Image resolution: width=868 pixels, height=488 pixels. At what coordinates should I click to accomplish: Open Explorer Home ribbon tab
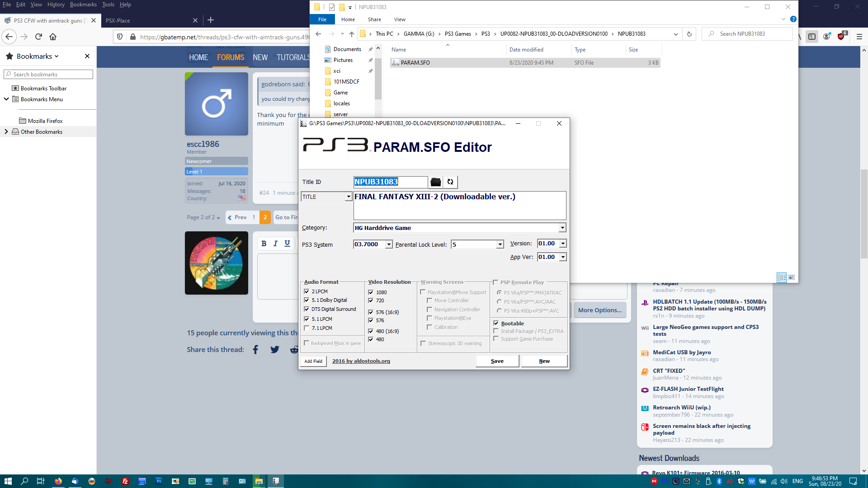pos(348,19)
